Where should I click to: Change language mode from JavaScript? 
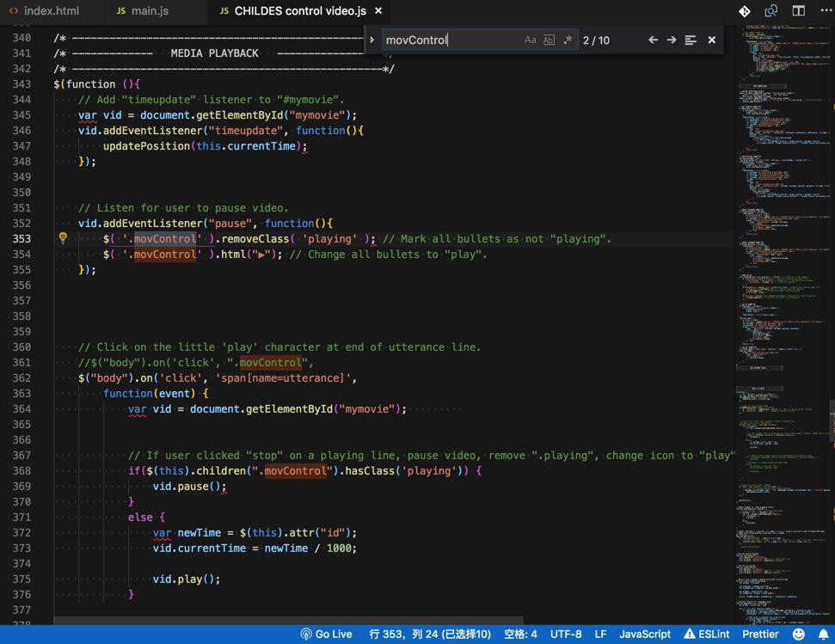(644, 635)
